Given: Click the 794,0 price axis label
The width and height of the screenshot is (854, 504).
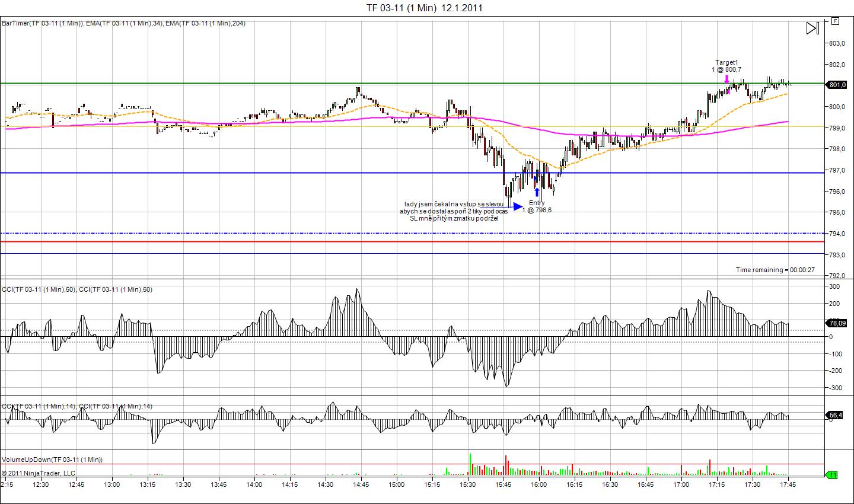Looking at the screenshot, I should point(836,234).
